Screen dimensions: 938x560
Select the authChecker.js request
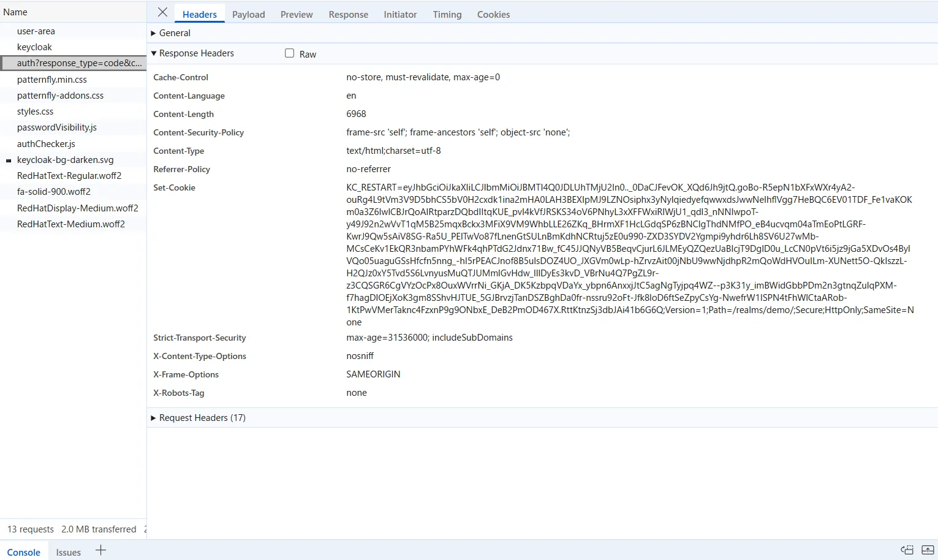(x=46, y=144)
